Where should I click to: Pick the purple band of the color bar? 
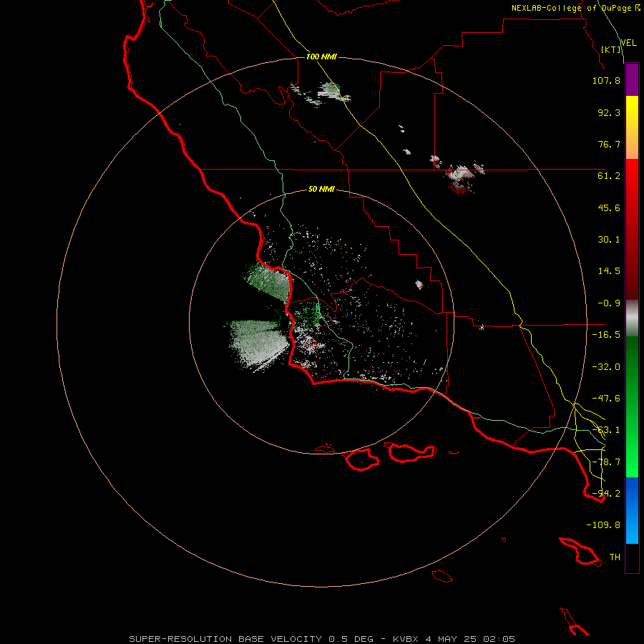632,80
